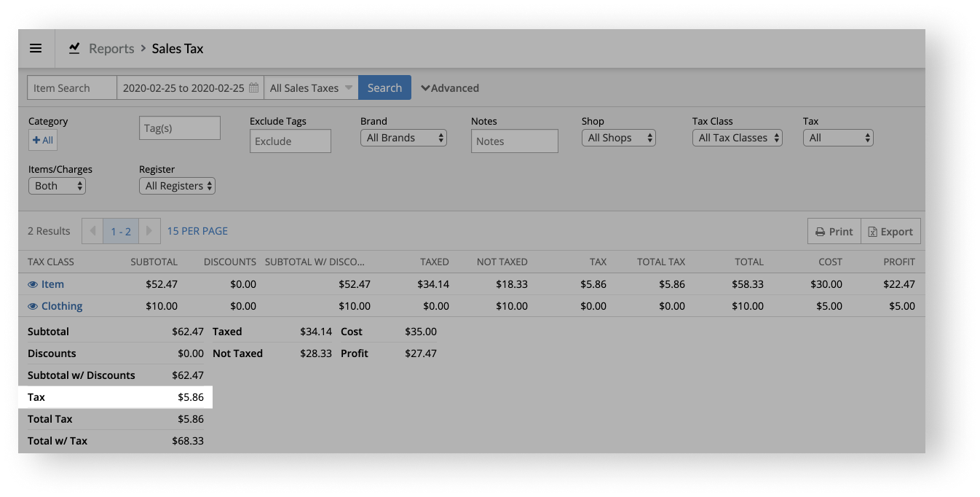Open the date range calendar icon

253,88
